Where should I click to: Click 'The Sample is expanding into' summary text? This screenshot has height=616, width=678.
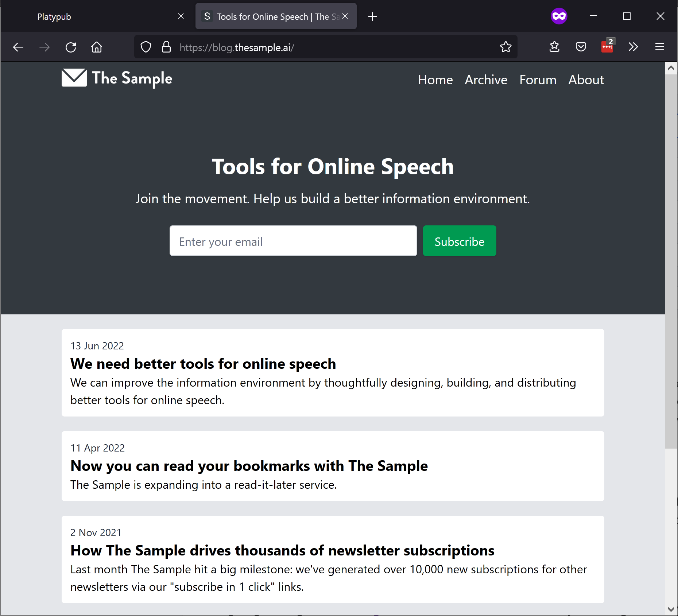(204, 485)
